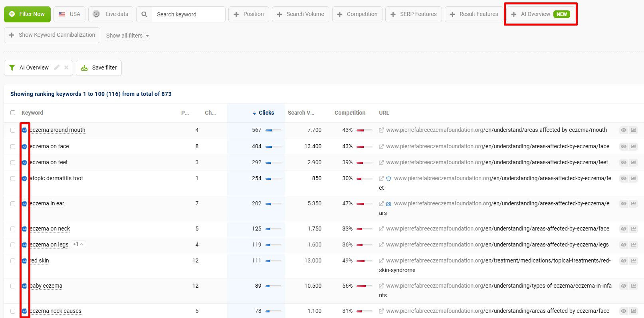Viewport: 644px width, 318px height.
Task: Click the Save filter button
Action: (99, 68)
